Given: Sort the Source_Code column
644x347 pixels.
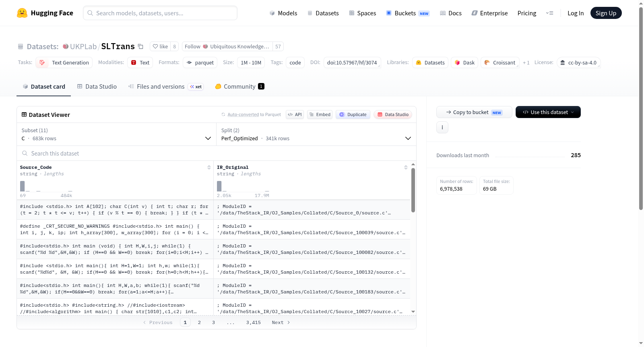Looking at the screenshot, I should [209, 167].
